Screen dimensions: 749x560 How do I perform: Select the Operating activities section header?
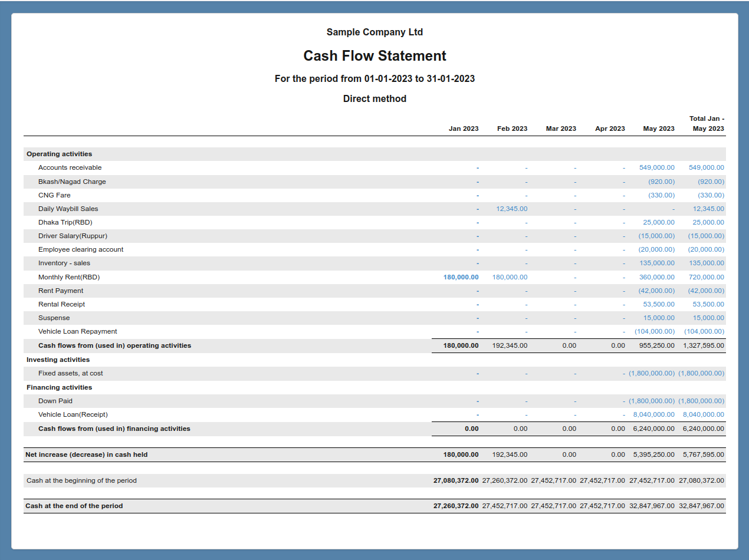pos(59,154)
